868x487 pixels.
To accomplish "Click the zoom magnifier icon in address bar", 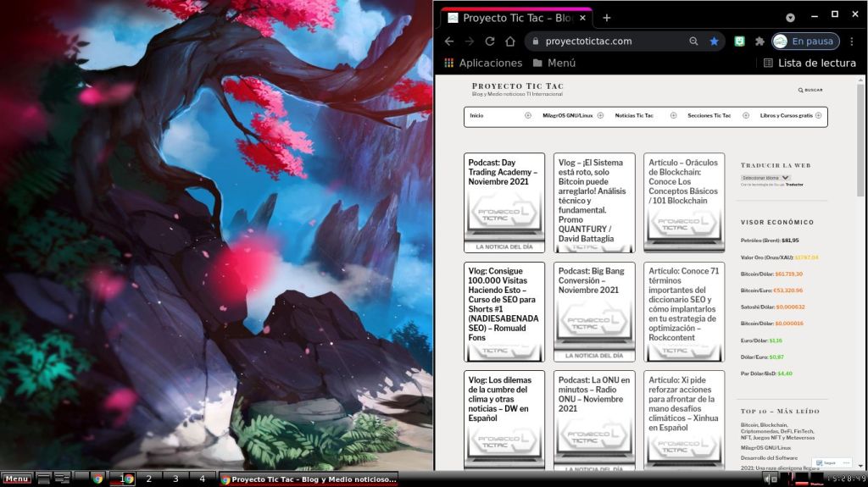I will click(693, 41).
